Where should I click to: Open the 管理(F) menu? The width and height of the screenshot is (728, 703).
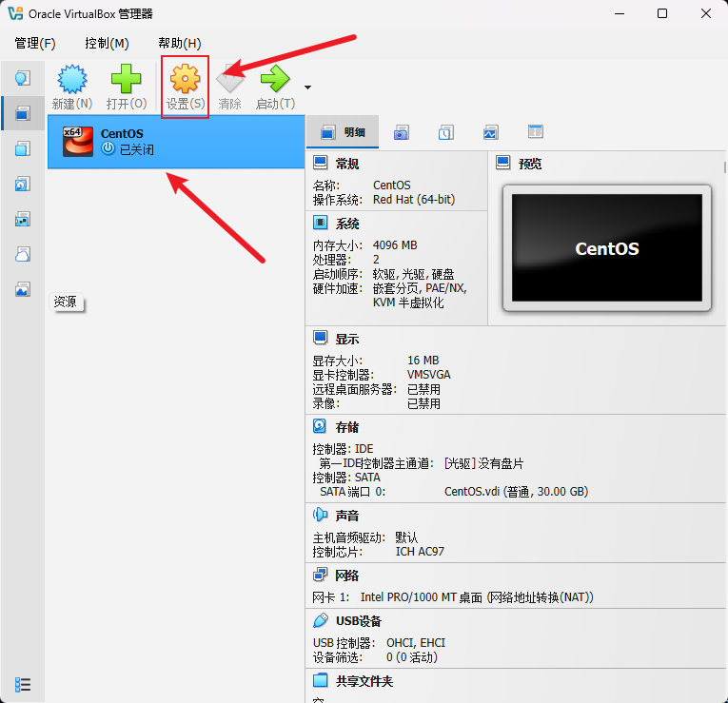pyautogui.click(x=35, y=43)
